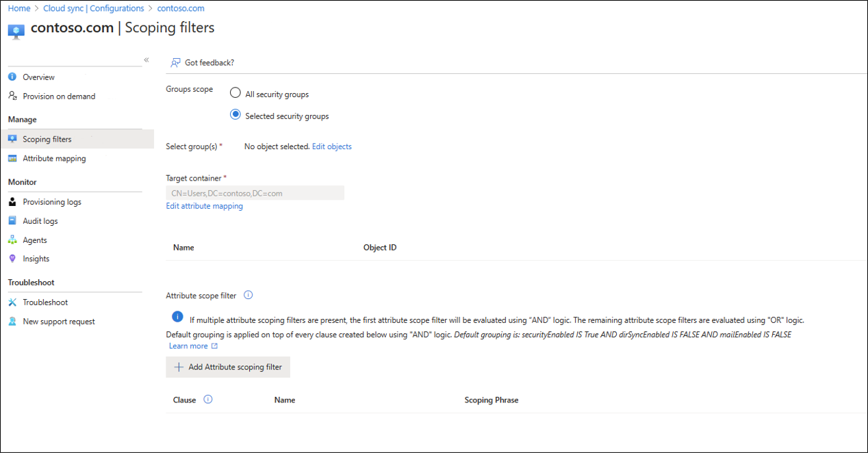Viewport: 868px width, 453px height.
Task: Click the Agents hierarchy icon
Action: [x=12, y=240]
